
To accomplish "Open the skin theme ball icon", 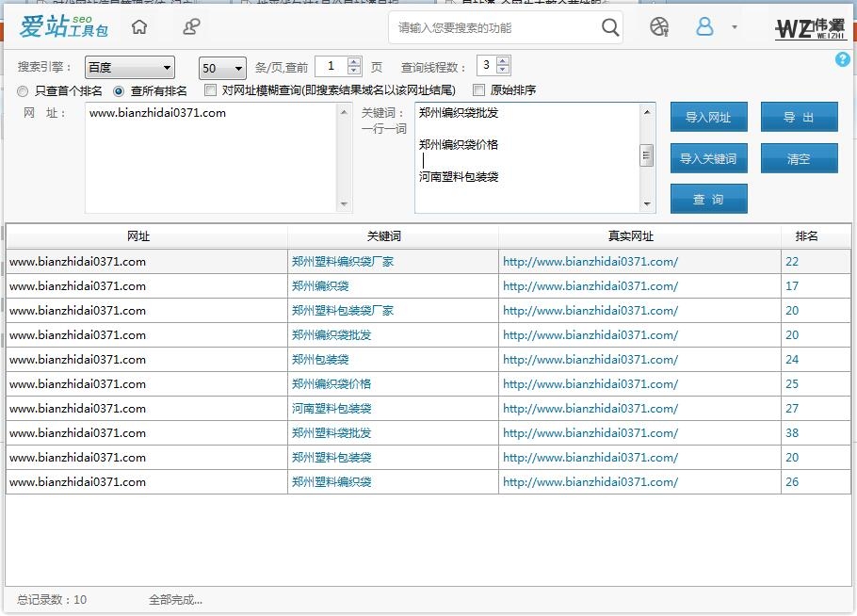I will [x=659, y=27].
